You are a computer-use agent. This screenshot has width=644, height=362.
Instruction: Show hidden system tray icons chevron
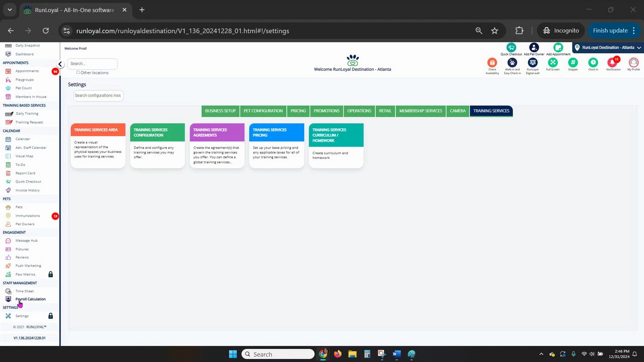click(x=541, y=354)
